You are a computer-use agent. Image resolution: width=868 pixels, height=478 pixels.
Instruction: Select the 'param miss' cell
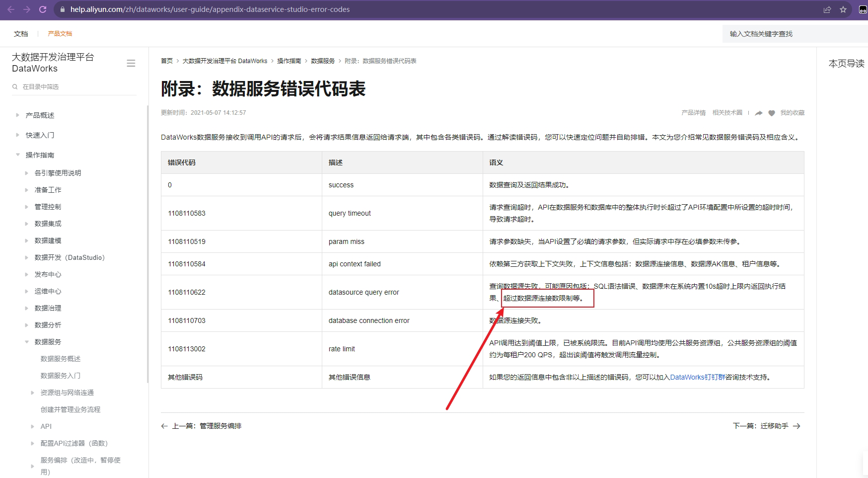402,241
